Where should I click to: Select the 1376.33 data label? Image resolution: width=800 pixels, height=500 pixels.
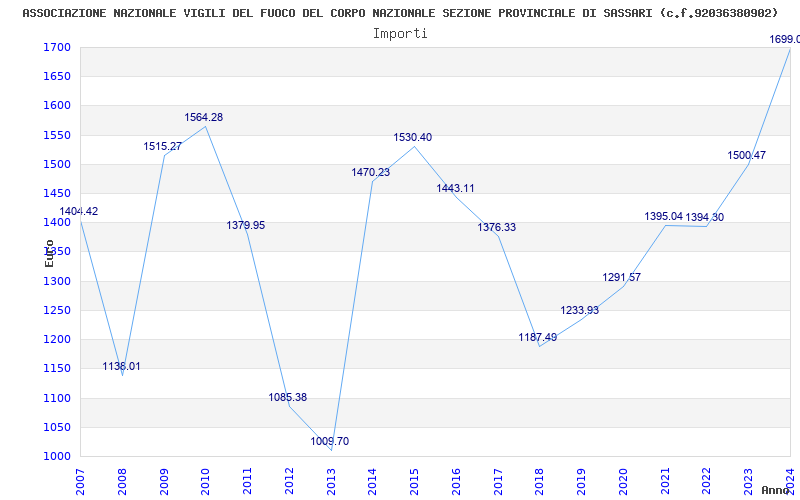point(496,228)
